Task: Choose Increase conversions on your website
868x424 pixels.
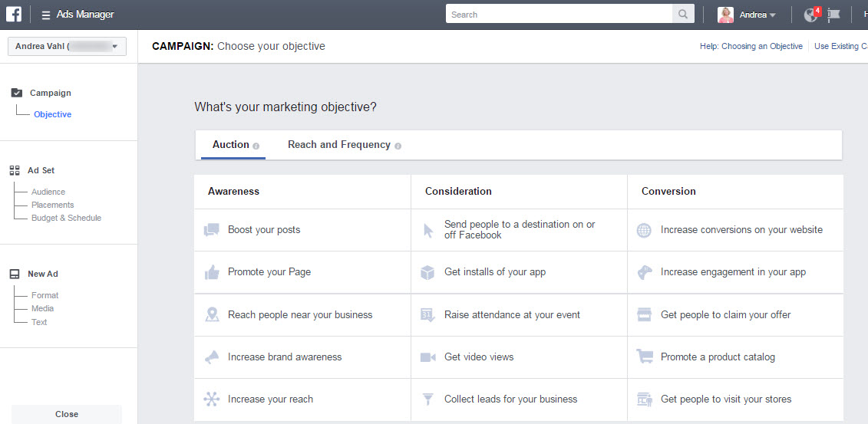Action: [x=741, y=230]
